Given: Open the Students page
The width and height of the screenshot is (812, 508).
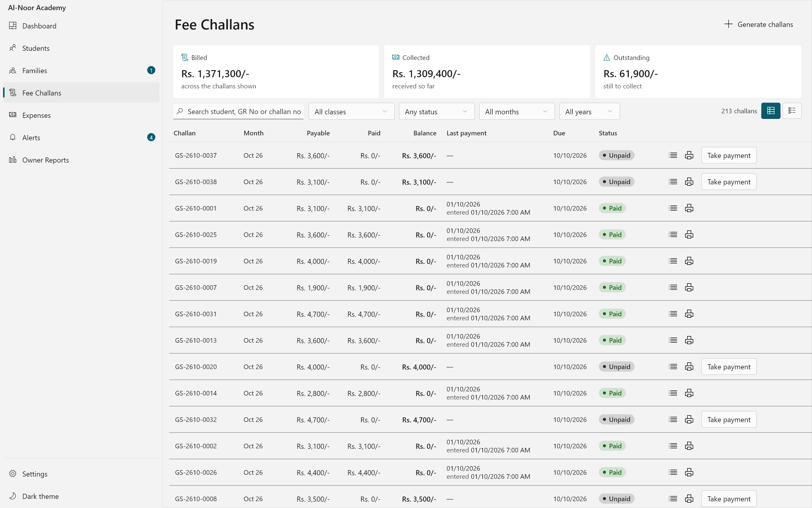Looking at the screenshot, I should coord(81,48).
